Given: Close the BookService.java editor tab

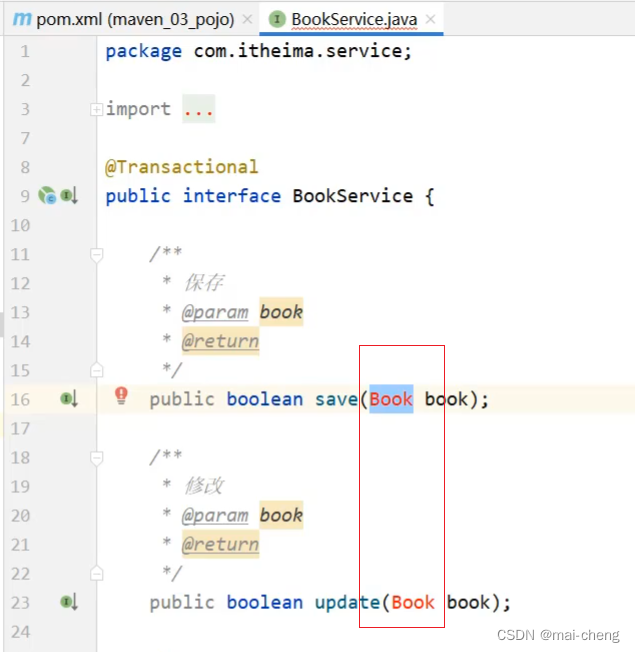Looking at the screenshot, I should [431, 19].
